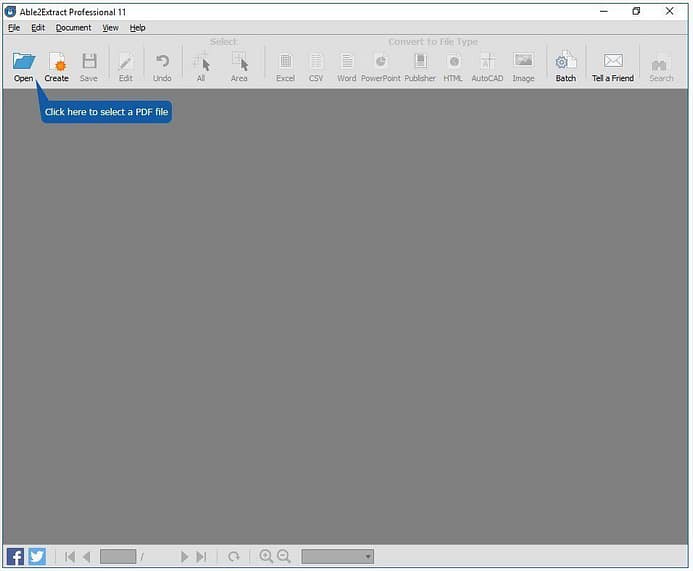Click the page number input field
This screenshot has width=693, height=571.
click(118, 557)
